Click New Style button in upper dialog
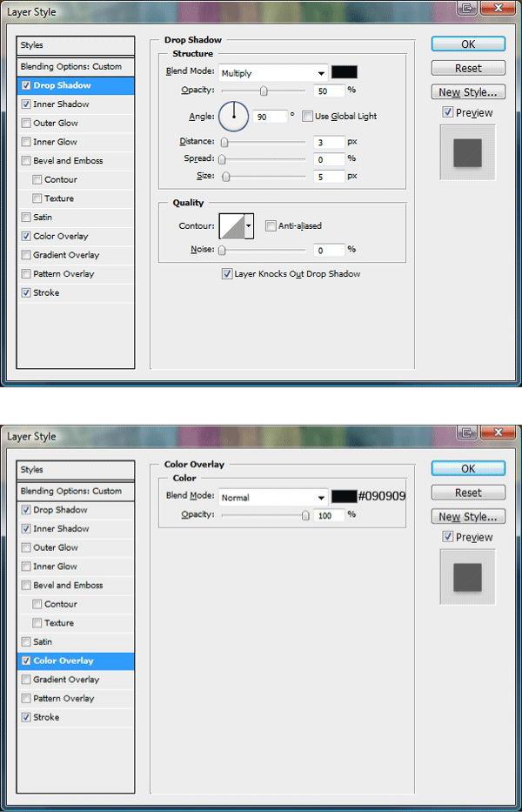 pyautogui.click(x=468, y=92)
